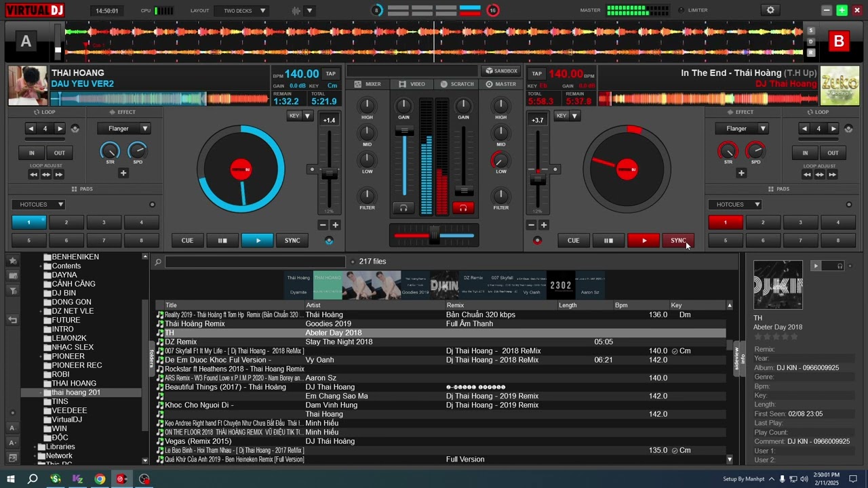Trigger hotcue pad 1 on deck B
Viewport: 868px width, 488px height.
(725, 222)
